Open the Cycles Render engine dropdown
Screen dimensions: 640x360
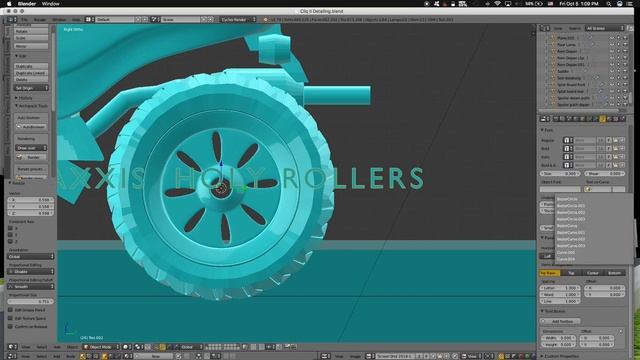click(238, 19)
